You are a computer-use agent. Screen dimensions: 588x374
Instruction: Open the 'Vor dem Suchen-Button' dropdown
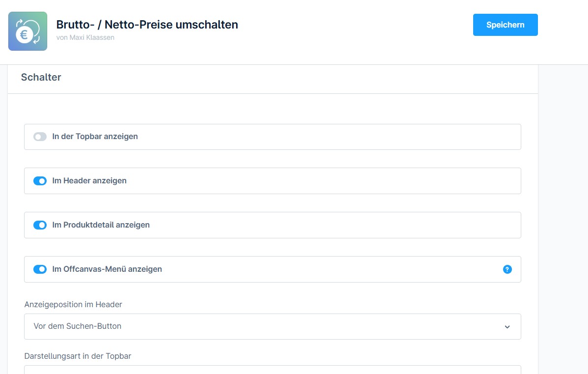click(272, 326)
